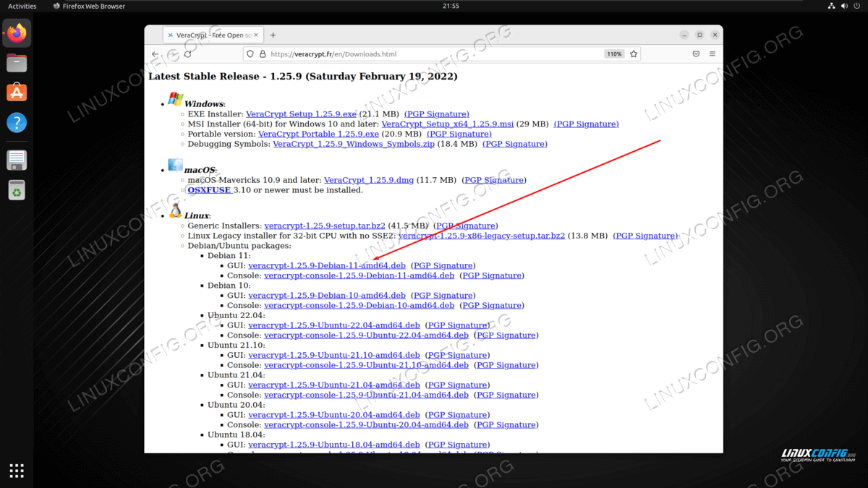Screen dimensions: 868x488
Task: Open Firefox from the Ubuntu dock
Action: pos(17,33)
